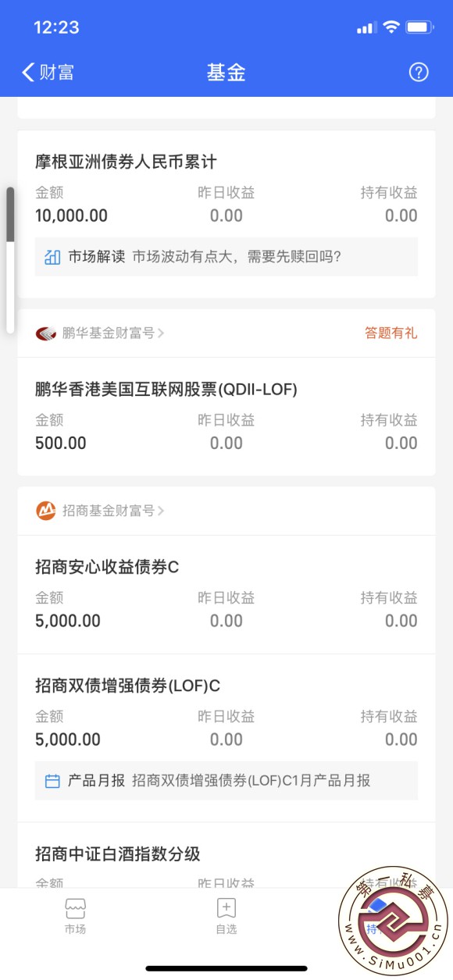Open 市场波动有点大 market commentary
This screenshot has width=453, height=980.
[237, 257]
